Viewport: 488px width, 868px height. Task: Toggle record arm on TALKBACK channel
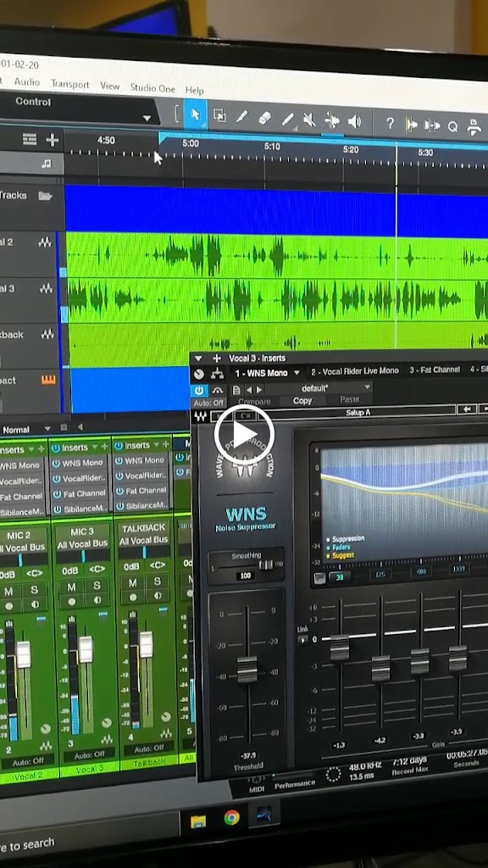pos(133,598)
